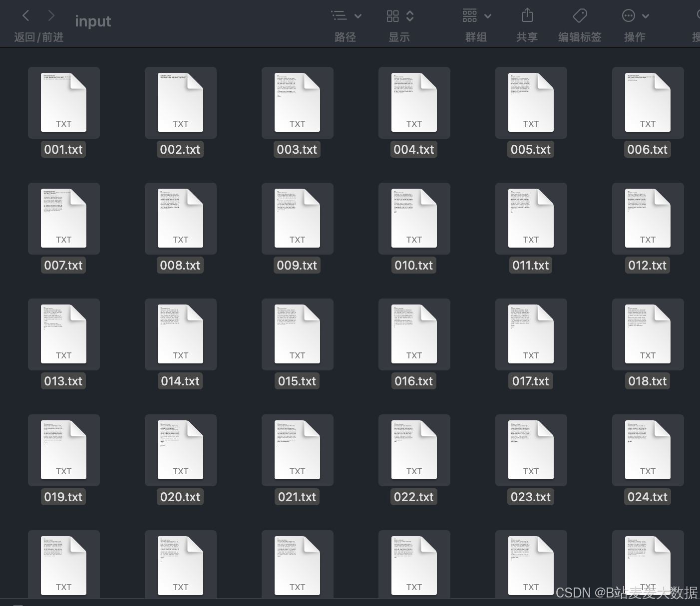Open the actions ellipsis menu
The image size is (700, 606).
[x=629, y=16]
